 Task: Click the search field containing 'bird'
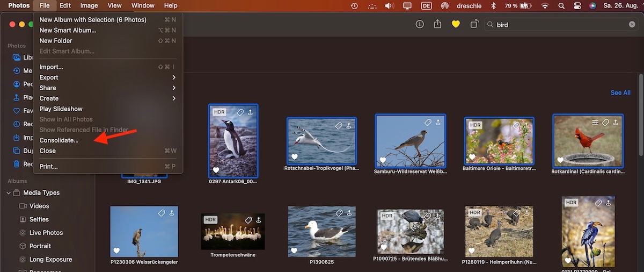[x=558, y=25]
